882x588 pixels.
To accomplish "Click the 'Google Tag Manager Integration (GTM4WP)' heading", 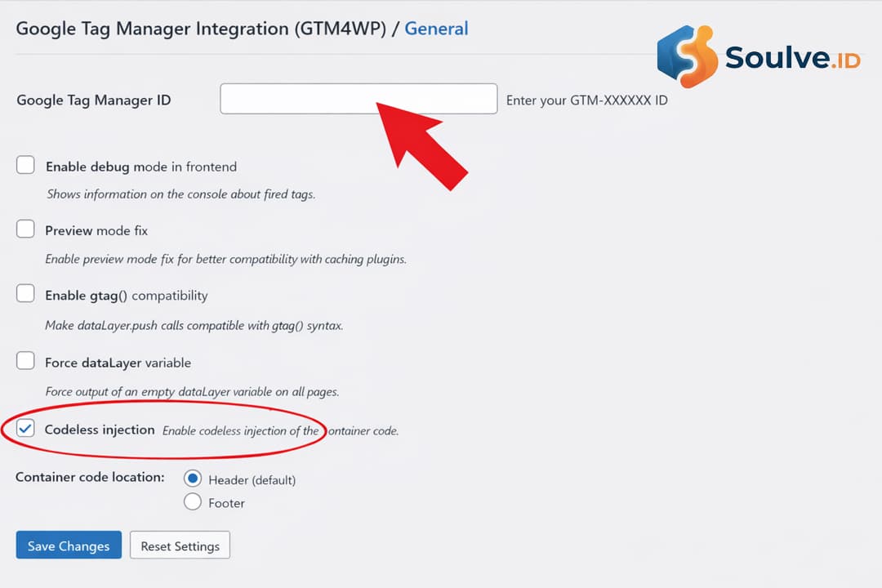I will (202, 29).
